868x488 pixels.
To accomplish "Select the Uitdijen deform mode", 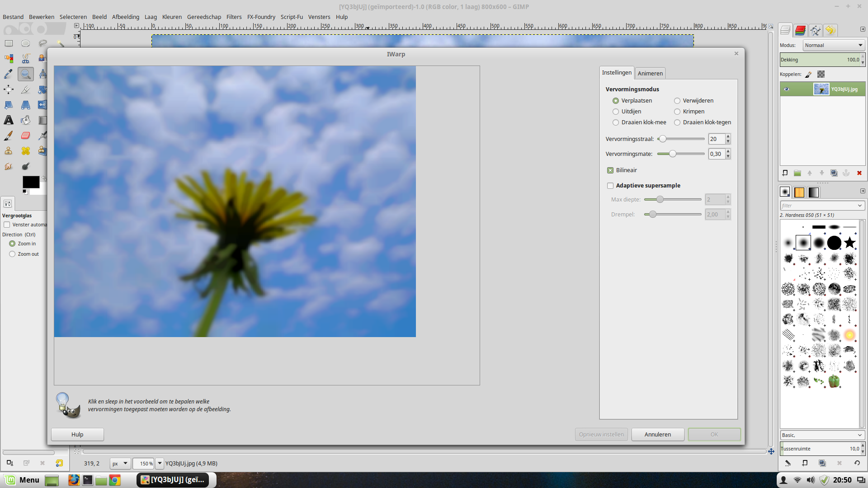I will (x=627, y=112).
